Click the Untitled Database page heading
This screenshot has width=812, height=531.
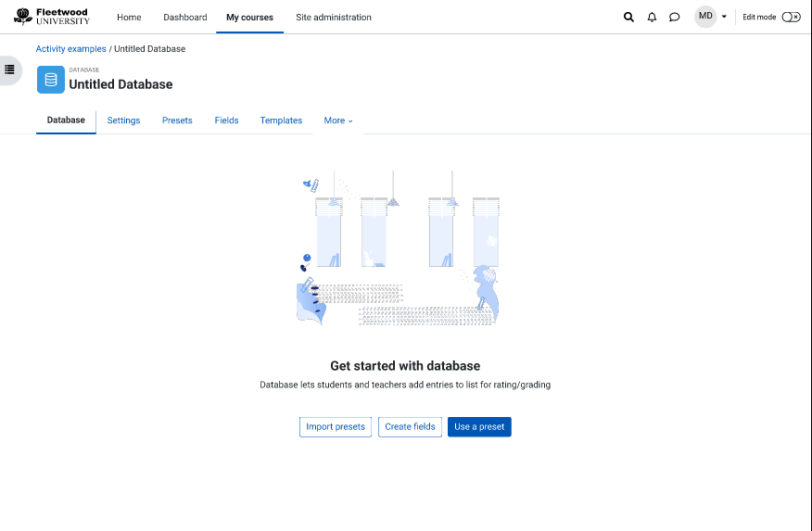point(121,84)
